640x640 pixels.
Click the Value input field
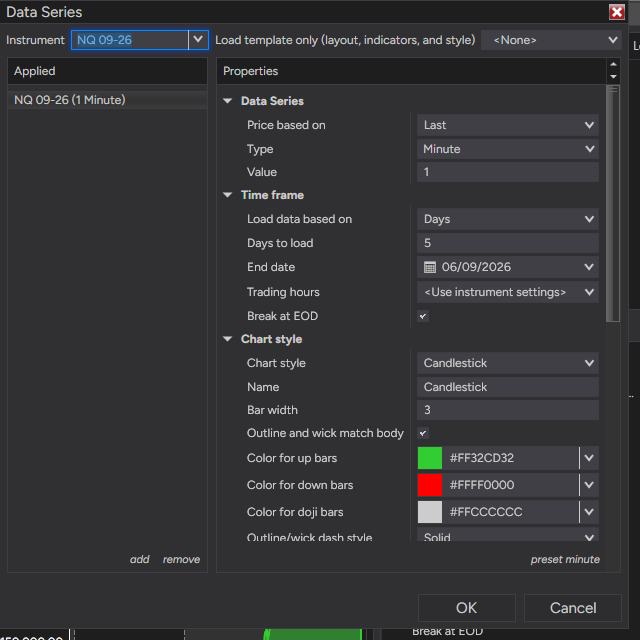[x=507, y=172]
